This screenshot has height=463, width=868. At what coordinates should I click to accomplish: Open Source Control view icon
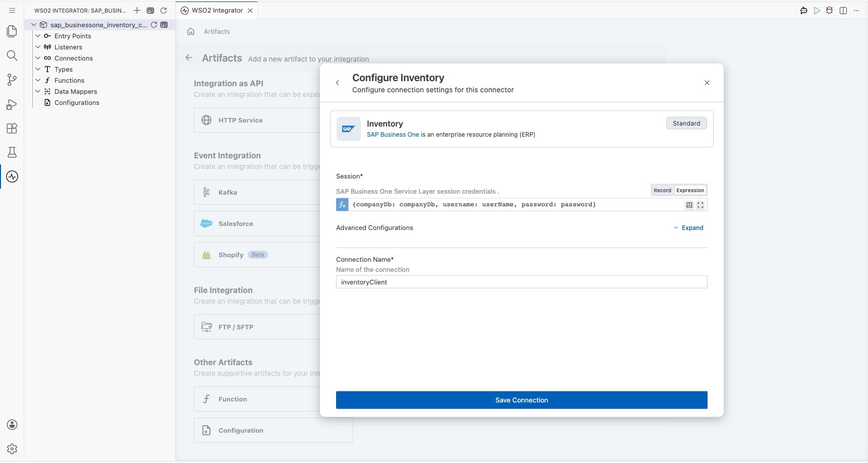tap(12, 80)
